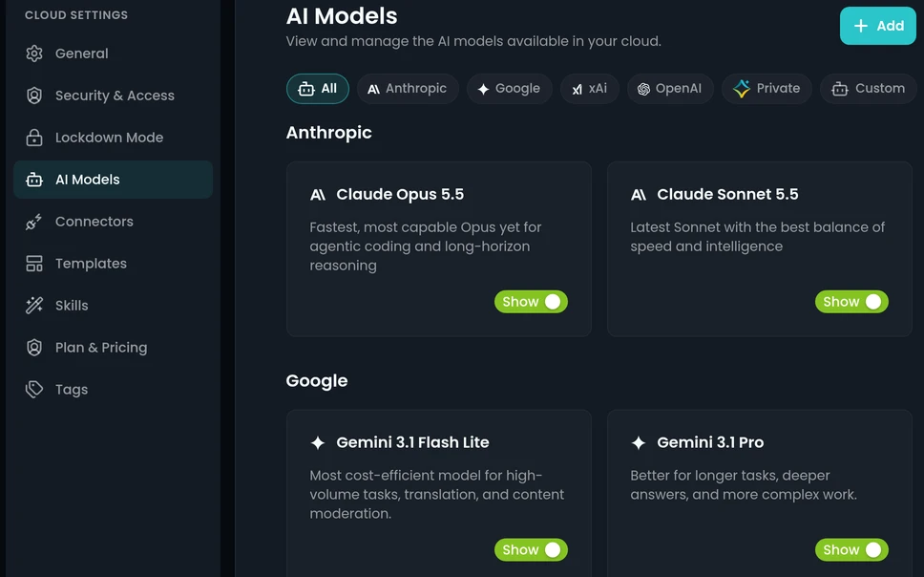Viewport: 924px width, 577px height.
Task: Click the AI Models page heading
Action: (342, 16)
